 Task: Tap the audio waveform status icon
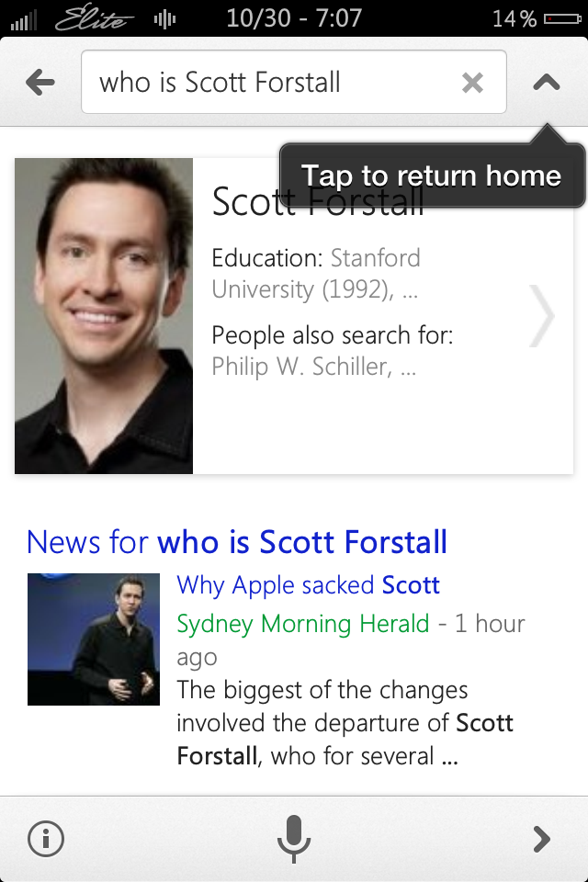click(164, 19)
